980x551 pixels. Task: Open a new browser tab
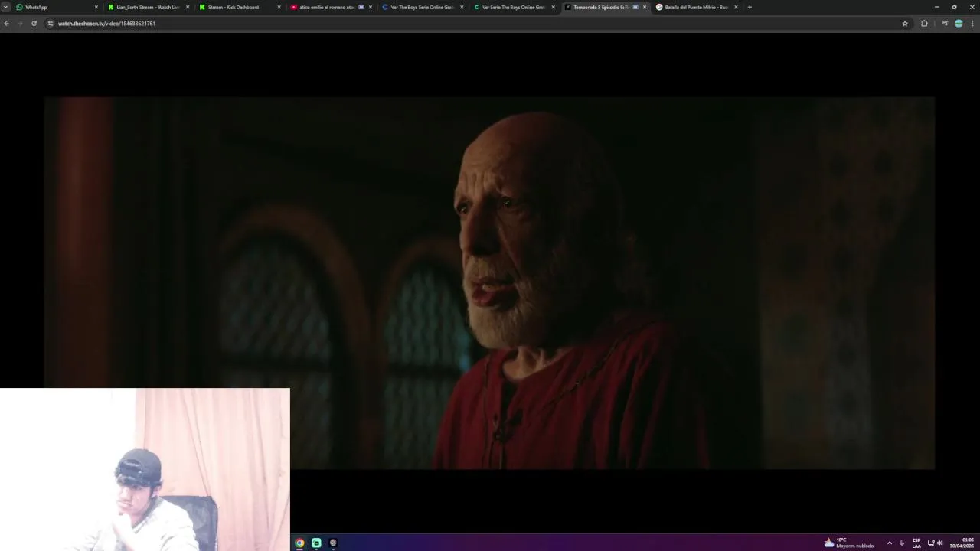750,7
